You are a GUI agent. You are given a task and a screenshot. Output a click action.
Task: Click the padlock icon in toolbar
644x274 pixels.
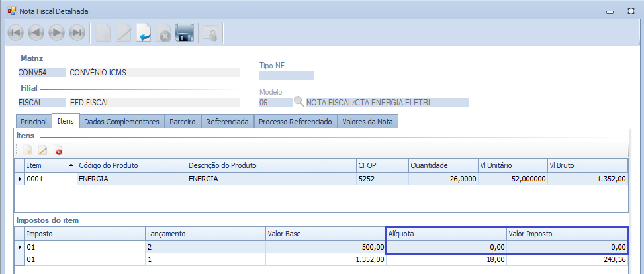(211, 32)
